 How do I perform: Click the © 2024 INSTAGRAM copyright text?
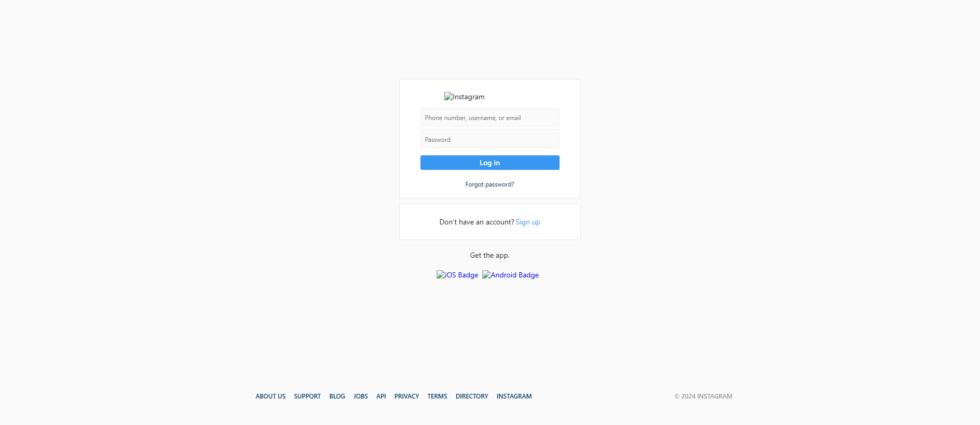[703, 396]
